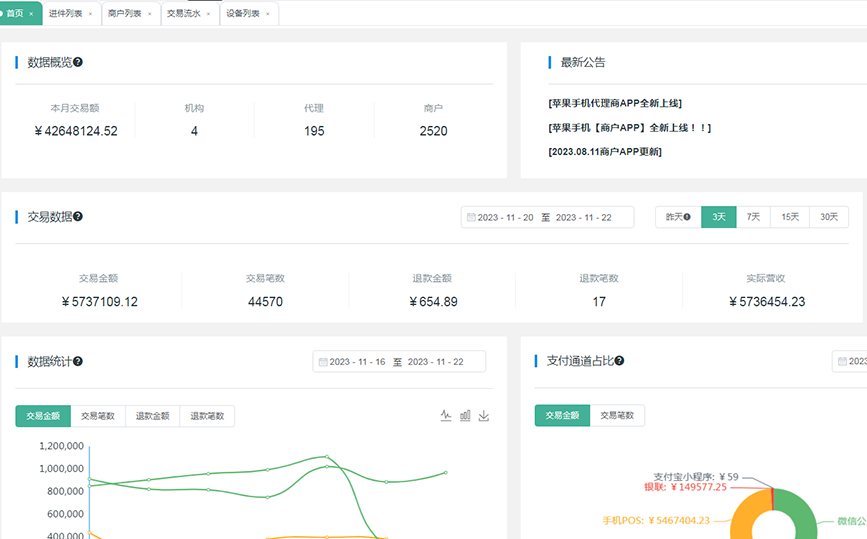Click the 退款笔数 value 17
Viewport: 867px width, 539px height.
pos(599,302)
